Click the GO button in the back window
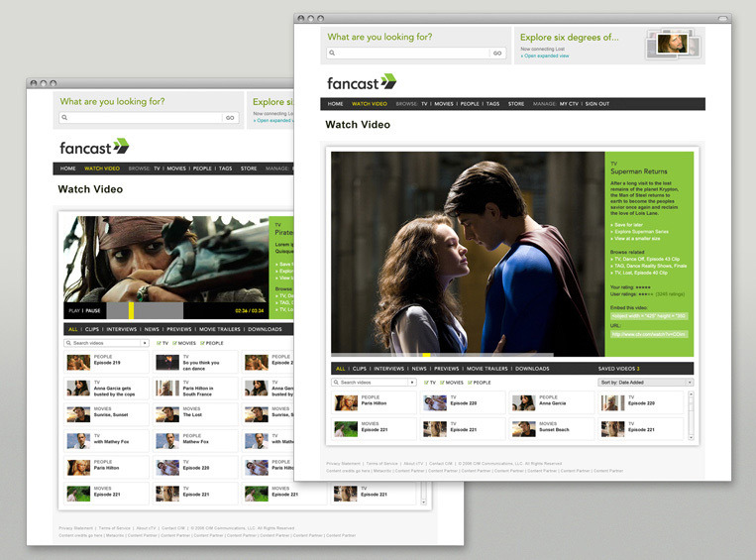The width and height of the screenshot is (756, 560). click(230, 118)
